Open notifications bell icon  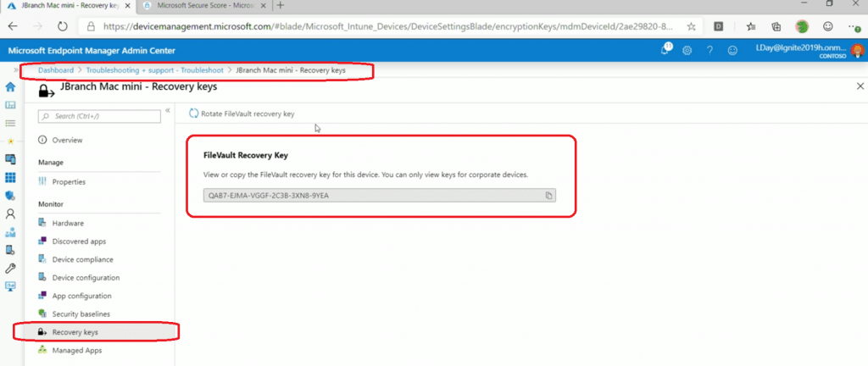665,50
